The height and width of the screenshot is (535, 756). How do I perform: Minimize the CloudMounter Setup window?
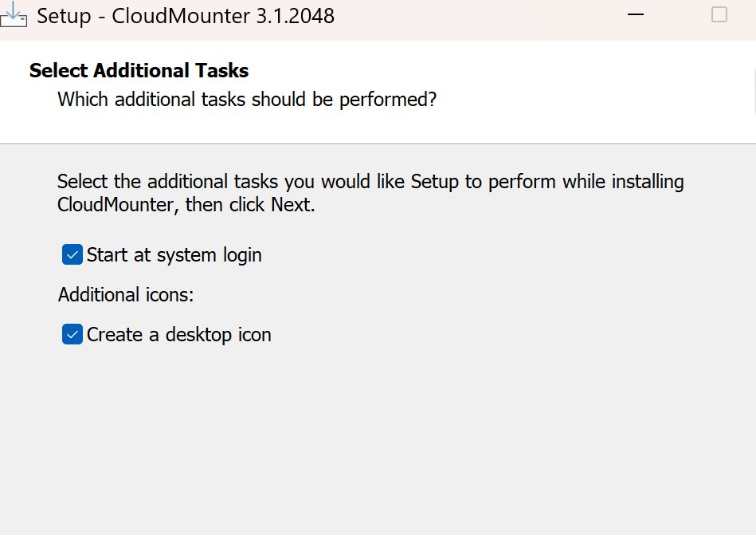[x=636, y=15]
